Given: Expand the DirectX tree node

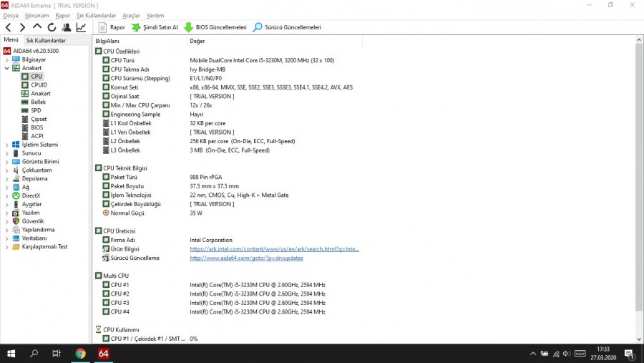Looking at the screenshot, I should pos(6,195).
